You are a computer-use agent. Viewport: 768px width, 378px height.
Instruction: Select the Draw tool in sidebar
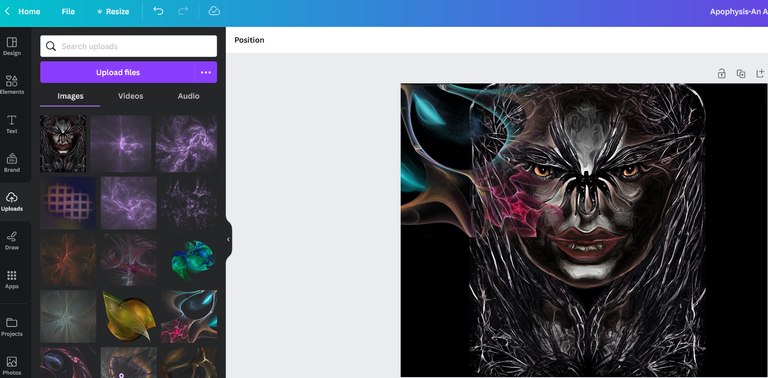pyautogui.click(x=12, y=240)
